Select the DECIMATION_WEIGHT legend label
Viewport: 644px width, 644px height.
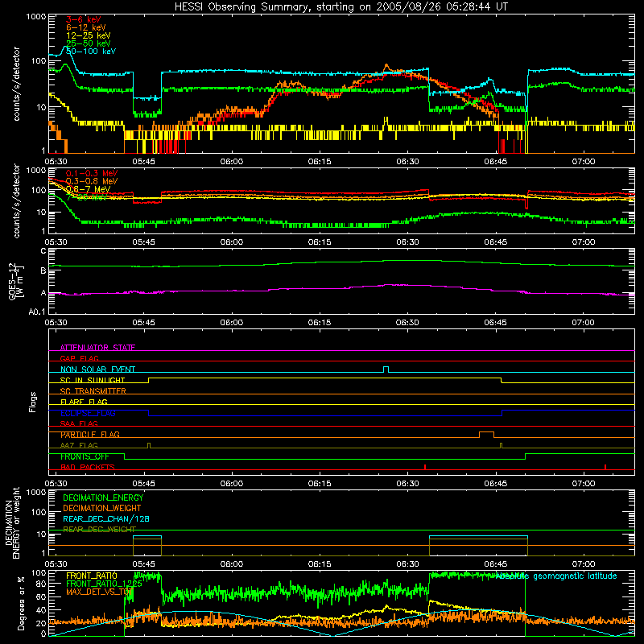point(102,508)
